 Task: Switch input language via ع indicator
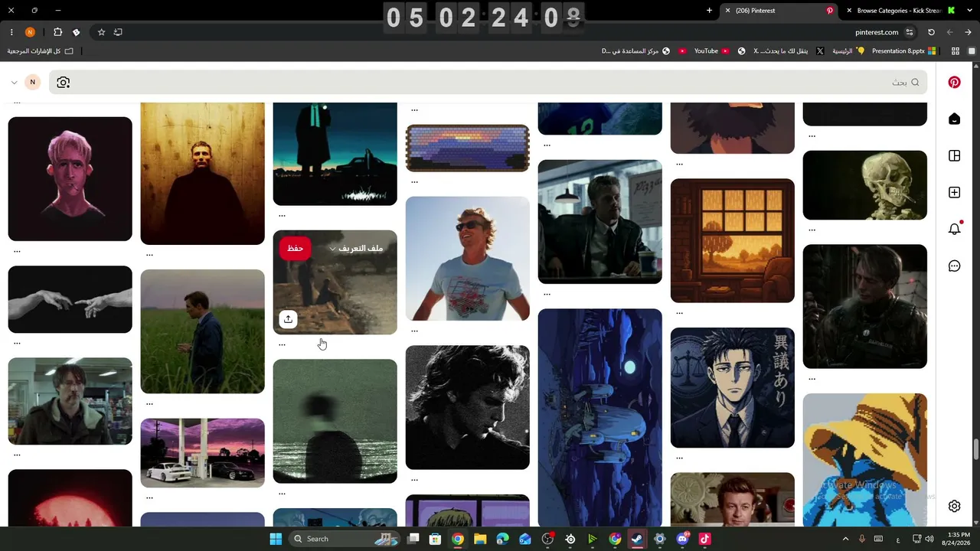pos(897,539)
